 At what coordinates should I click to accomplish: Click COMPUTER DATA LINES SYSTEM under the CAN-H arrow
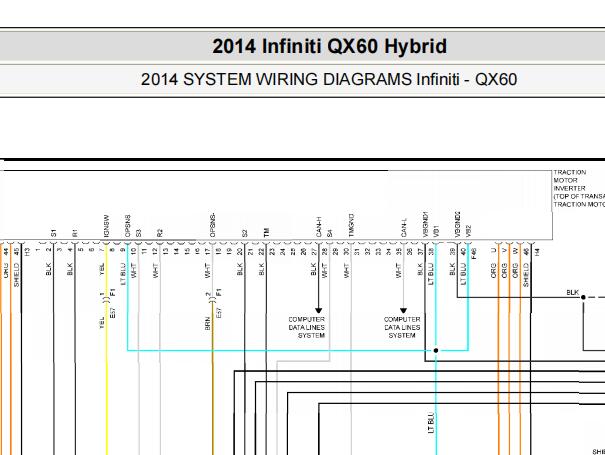307,327
